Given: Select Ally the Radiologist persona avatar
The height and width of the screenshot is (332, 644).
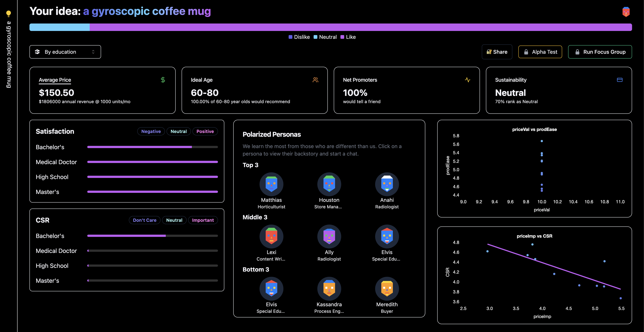Looking at the screenshot, I should (x=329, y=237).
